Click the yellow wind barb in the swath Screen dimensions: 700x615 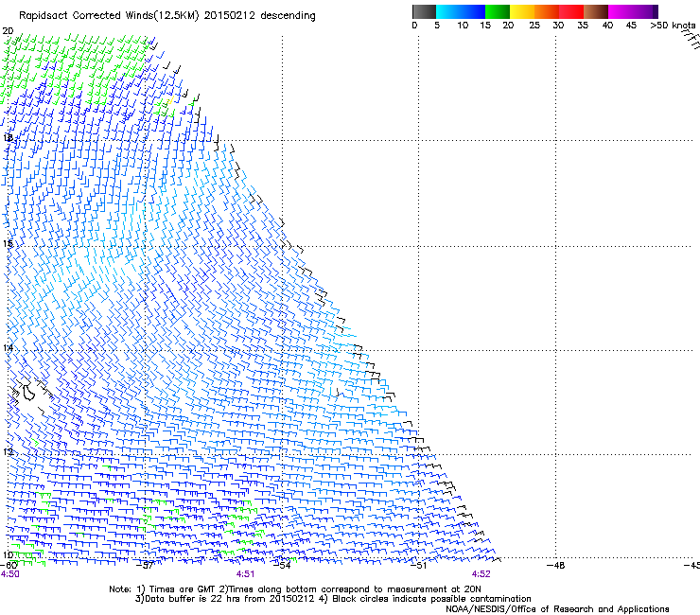170,101
